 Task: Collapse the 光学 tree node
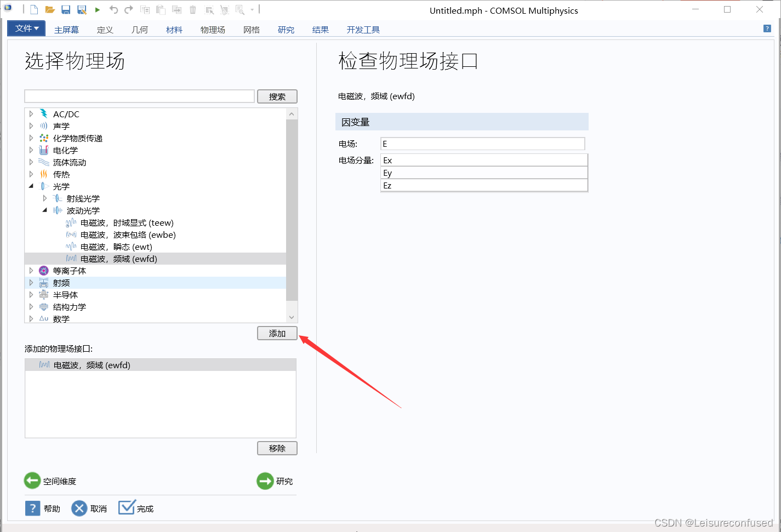[x=31, y=186]
